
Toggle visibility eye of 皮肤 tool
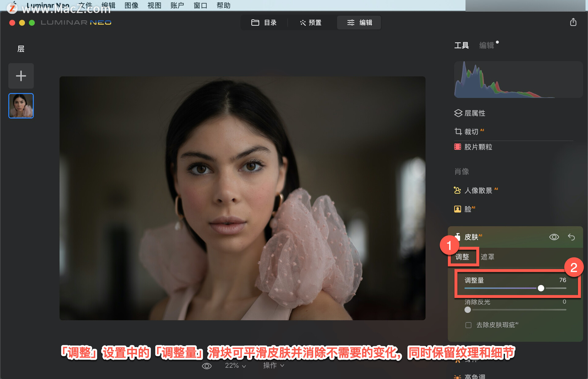pyautogui.click(x=554, y=237)
